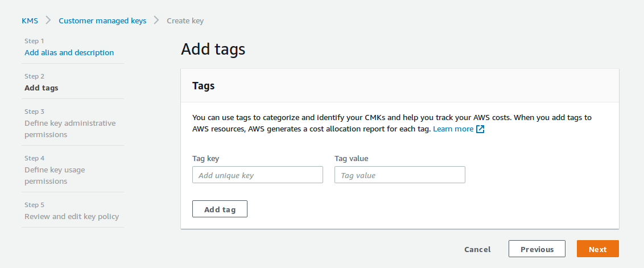The width and height of the screenshot is (644, 268).
Task: Return to Add alias and description step
Action: [x=69, y=52]
